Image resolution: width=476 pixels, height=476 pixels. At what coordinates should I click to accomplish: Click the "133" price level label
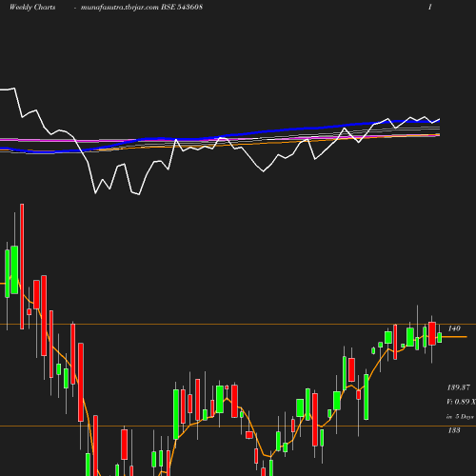pyautogui.click(x=454, y=430)
